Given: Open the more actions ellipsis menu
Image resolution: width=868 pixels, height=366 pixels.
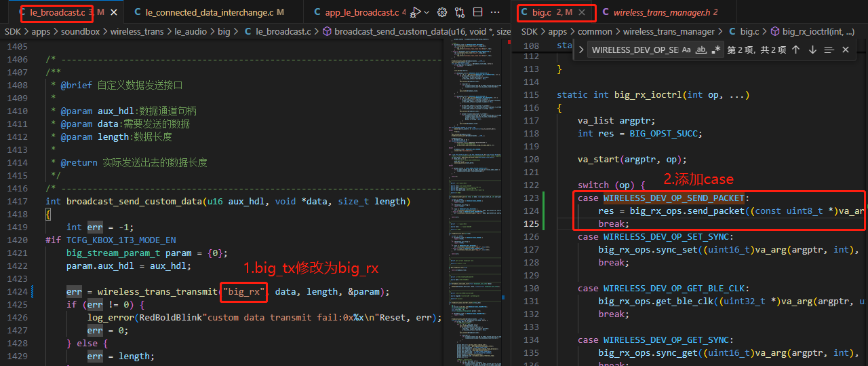Looking at the screenshot, I should point(495,12).
